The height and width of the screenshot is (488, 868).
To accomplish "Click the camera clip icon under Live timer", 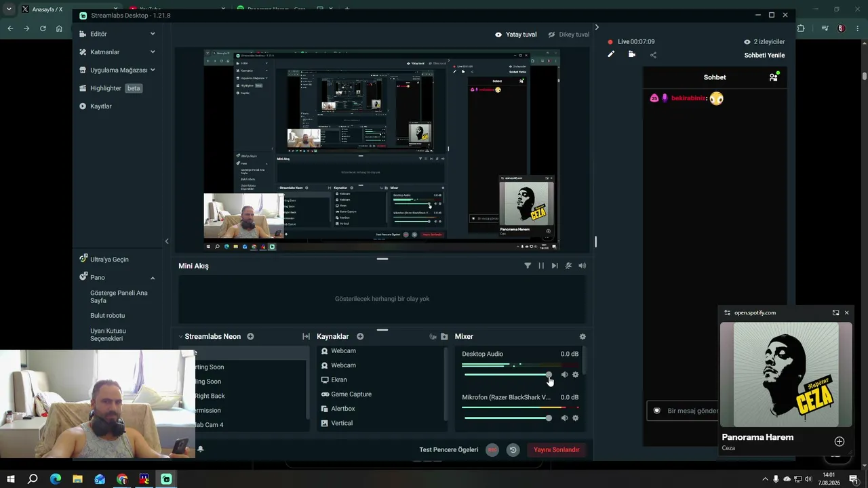I will tap(632, 54).
